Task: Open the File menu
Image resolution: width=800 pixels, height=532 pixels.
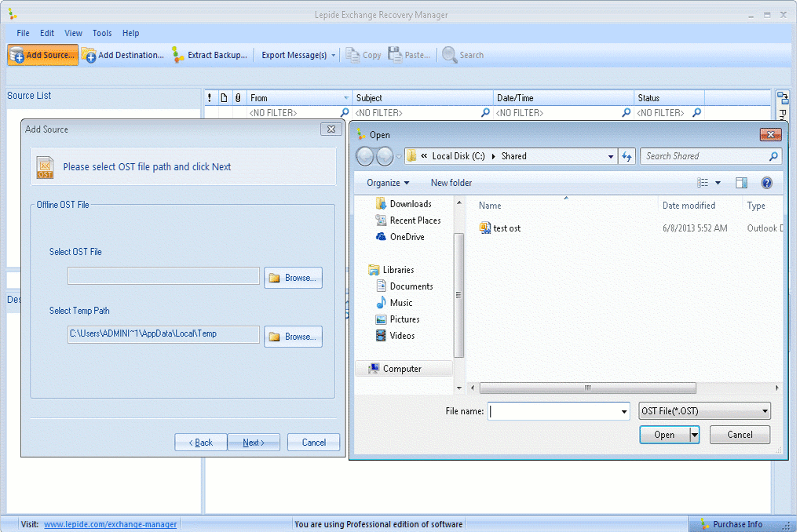Action: (23, 33)
